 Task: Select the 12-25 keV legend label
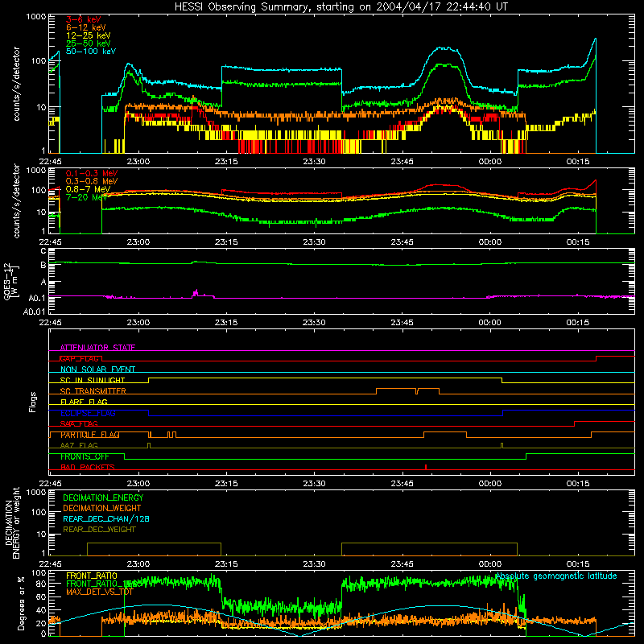[x=88, y=35]
